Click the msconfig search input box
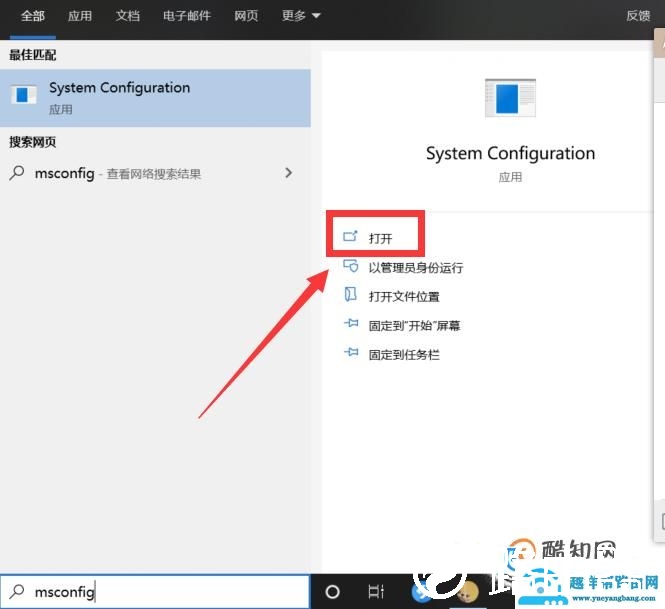Image resolution: width=665 pixels, height=609 pixels. coord(155,592)
